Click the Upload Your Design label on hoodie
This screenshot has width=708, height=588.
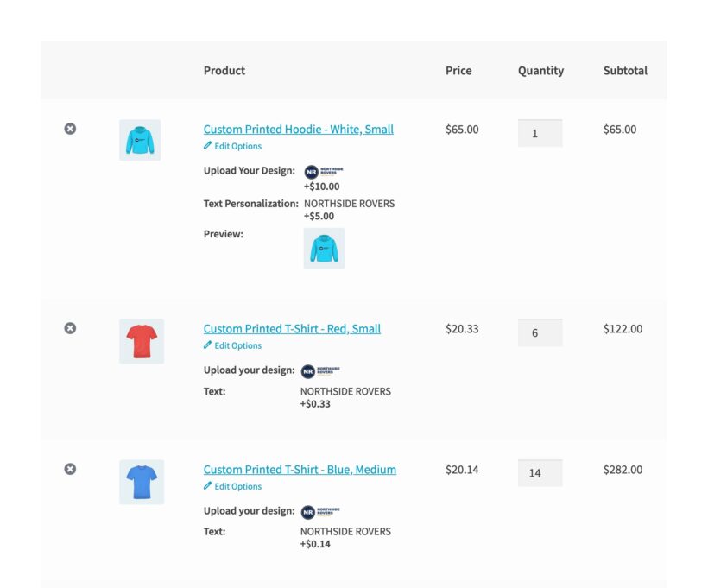pyautogui.click(x=250, y=171)
